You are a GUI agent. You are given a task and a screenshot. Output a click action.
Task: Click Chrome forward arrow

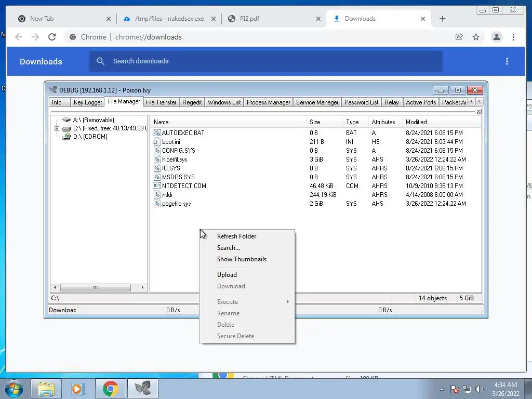point(35,37)
